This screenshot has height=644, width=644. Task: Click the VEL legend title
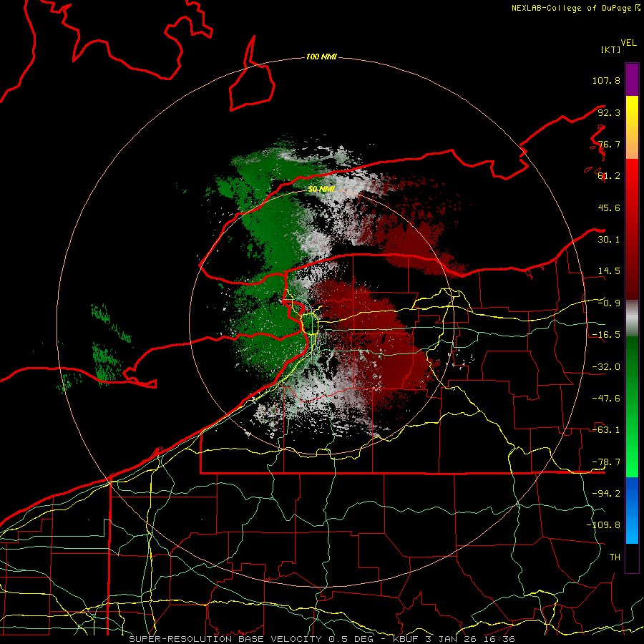point(628,43)
